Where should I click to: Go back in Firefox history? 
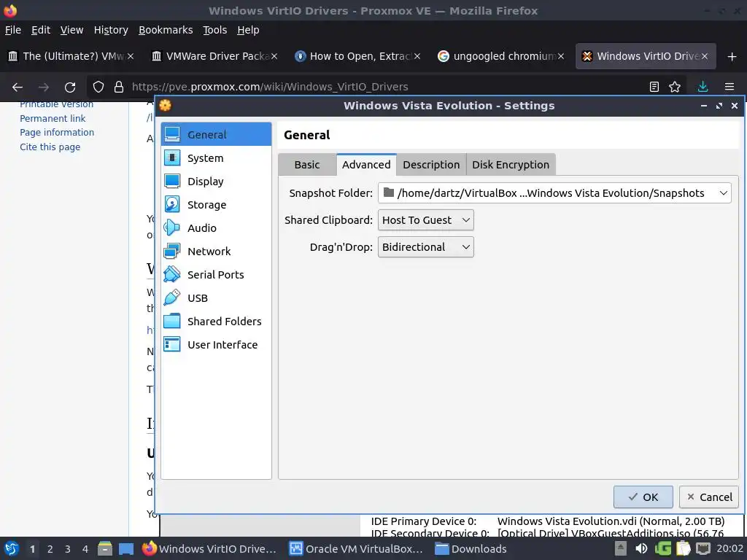[18, 87]
